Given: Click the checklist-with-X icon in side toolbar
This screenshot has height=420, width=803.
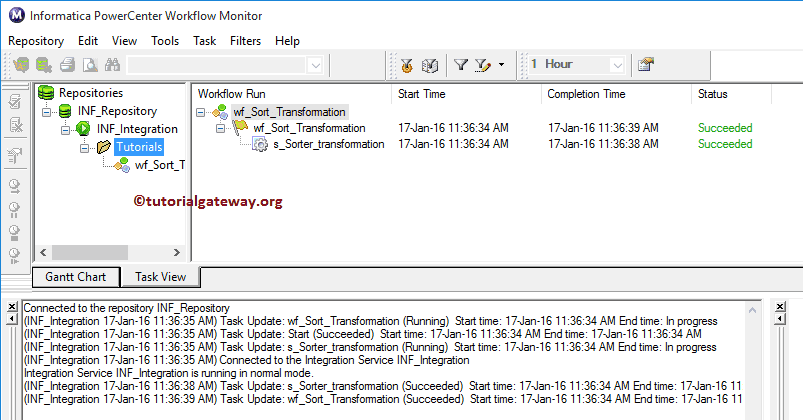Looking at the screenshot, I should point(15,125).
